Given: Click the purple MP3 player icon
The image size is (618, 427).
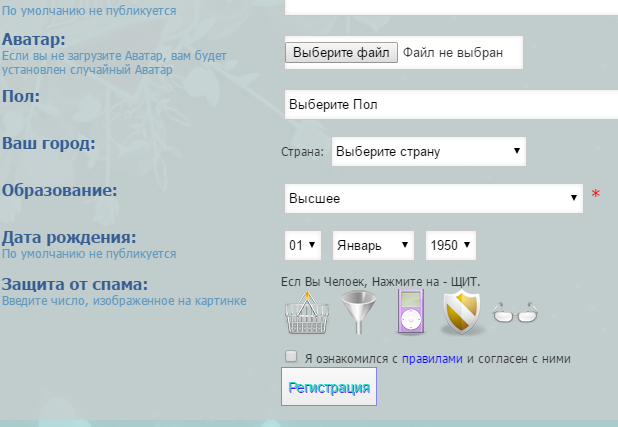Looking at the screenshot, I should (x=412, y=313).
